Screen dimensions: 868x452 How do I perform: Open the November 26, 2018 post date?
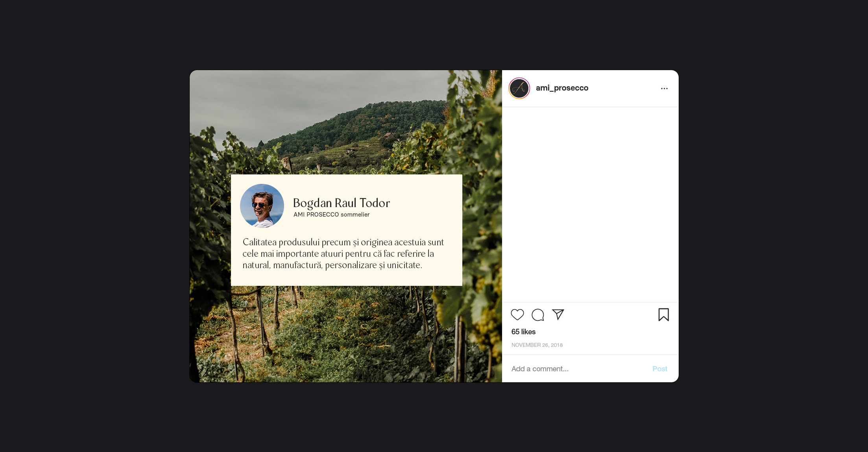537,345
